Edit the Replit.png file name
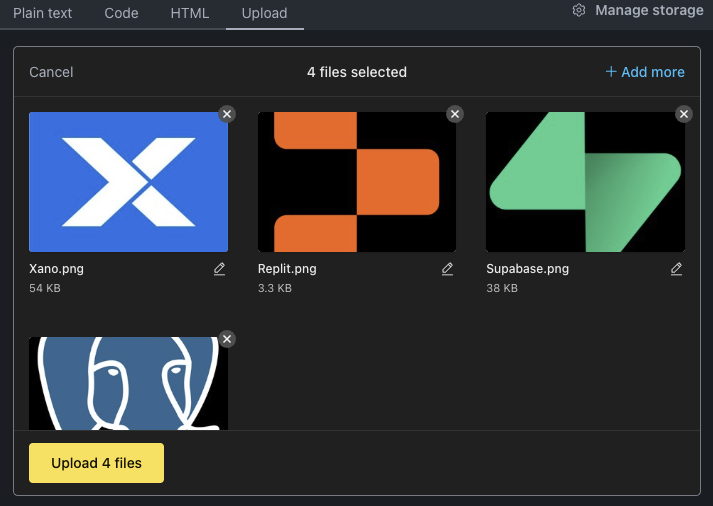The width and height of the screenshot is (713, 506). pyautogui.click(x=447, y=269)
